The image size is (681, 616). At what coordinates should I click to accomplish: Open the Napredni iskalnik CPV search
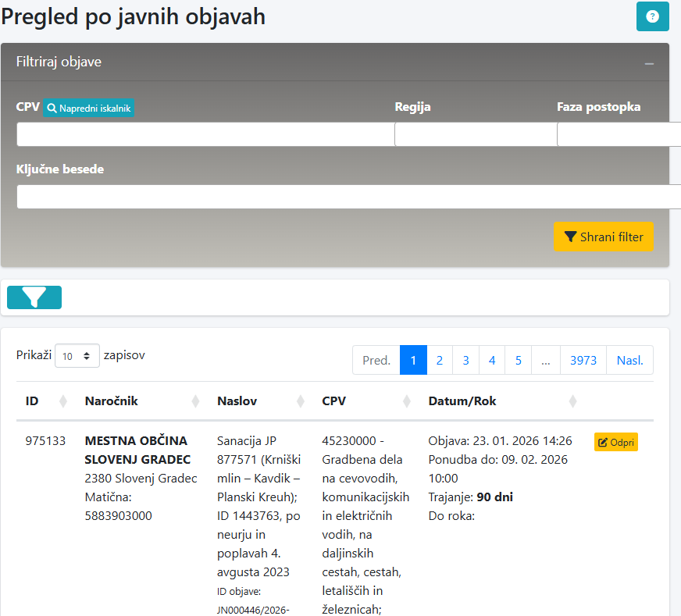pos(89,109)
